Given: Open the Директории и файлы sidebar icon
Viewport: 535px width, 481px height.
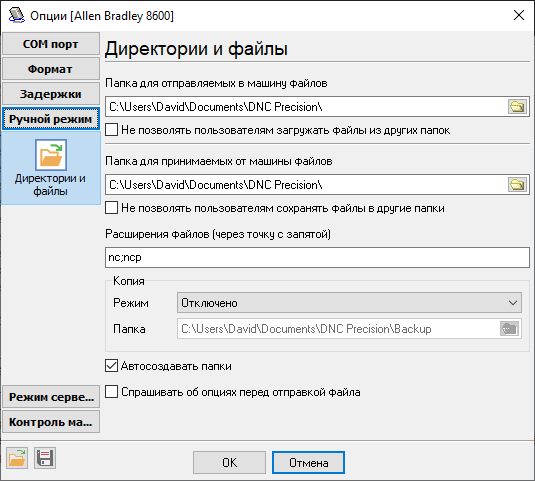Looking at the screenshot, I should coord(50,168).
